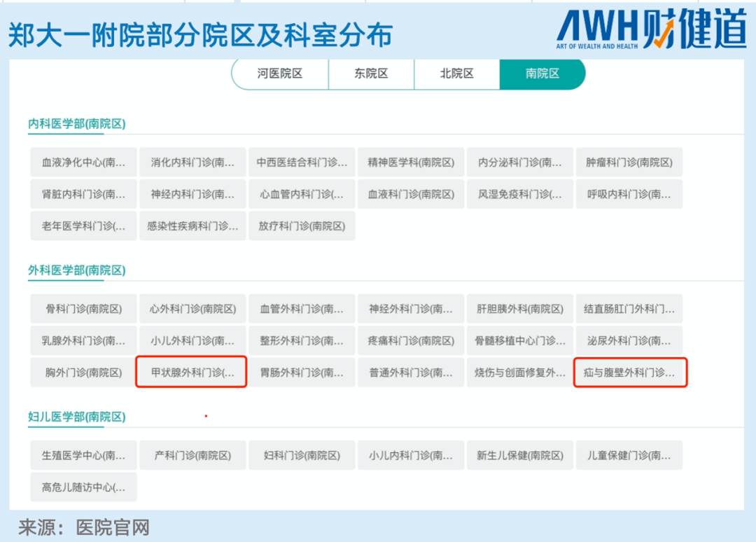Click the 血液净化中心 department button
Screen dimensions: 756x542
pyautogui.click(x=83, y=162)
